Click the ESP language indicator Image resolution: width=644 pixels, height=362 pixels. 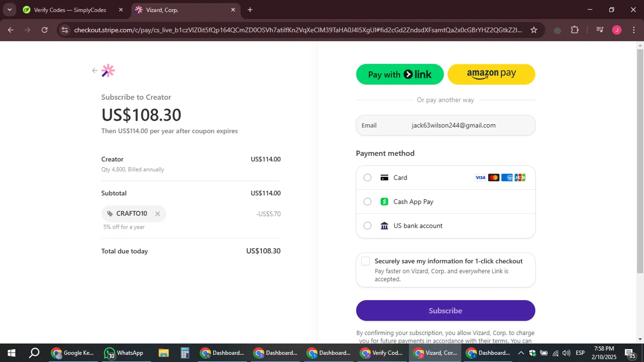[x=580, y=353]
